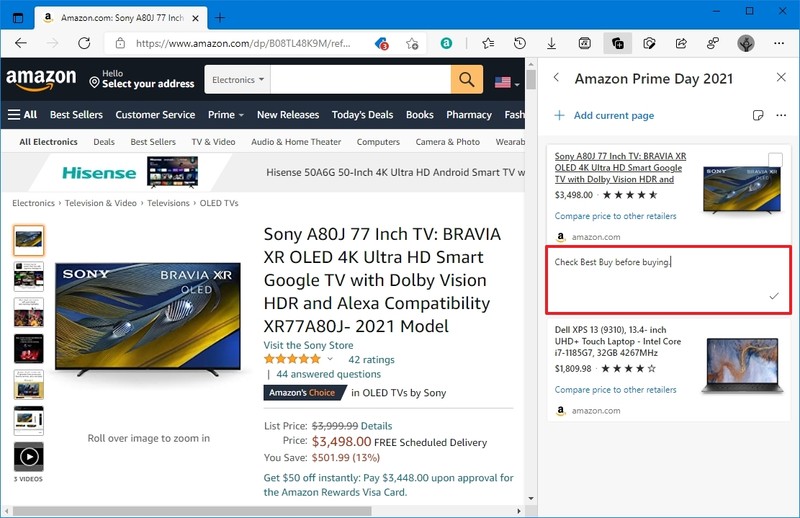The image size is (800, 518).
Task: Click the site lock icon in address bar
Action: pos(120,43)
